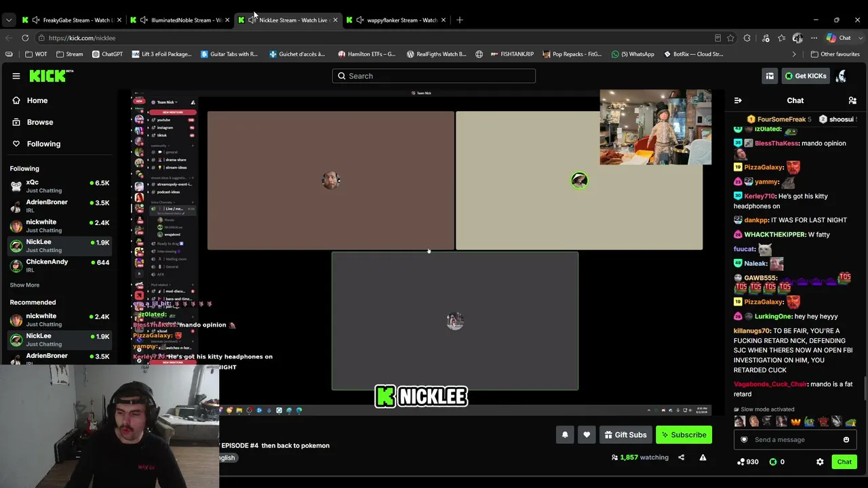868x488 pixels.
Task: Switch to the wappyflanker Stream tab
Action: (395, 20)
